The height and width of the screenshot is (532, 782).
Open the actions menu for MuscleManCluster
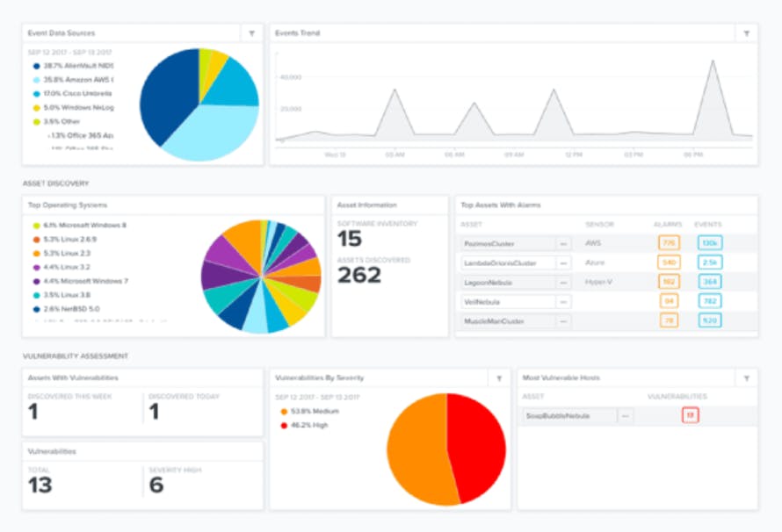click(x=563, y=321)
